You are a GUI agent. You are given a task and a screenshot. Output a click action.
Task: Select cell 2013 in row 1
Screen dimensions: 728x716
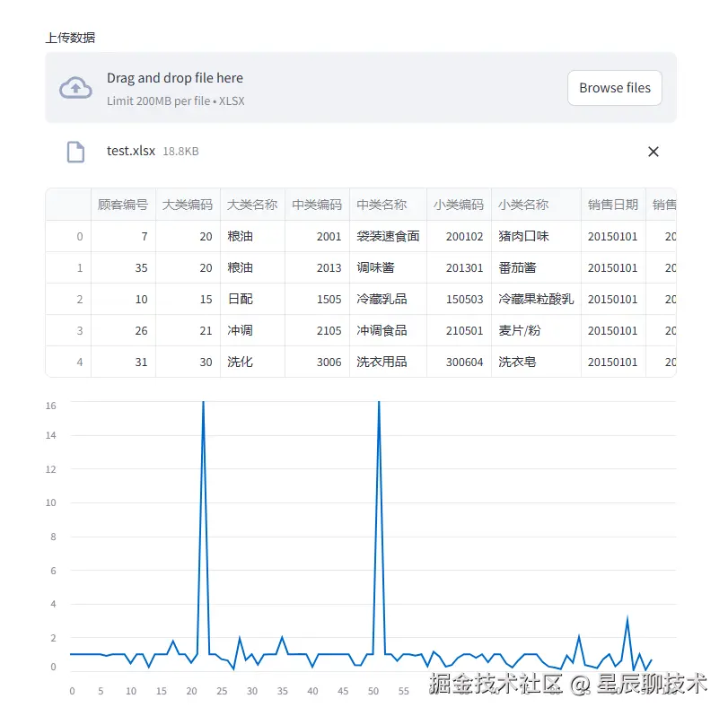coord(317,267)
